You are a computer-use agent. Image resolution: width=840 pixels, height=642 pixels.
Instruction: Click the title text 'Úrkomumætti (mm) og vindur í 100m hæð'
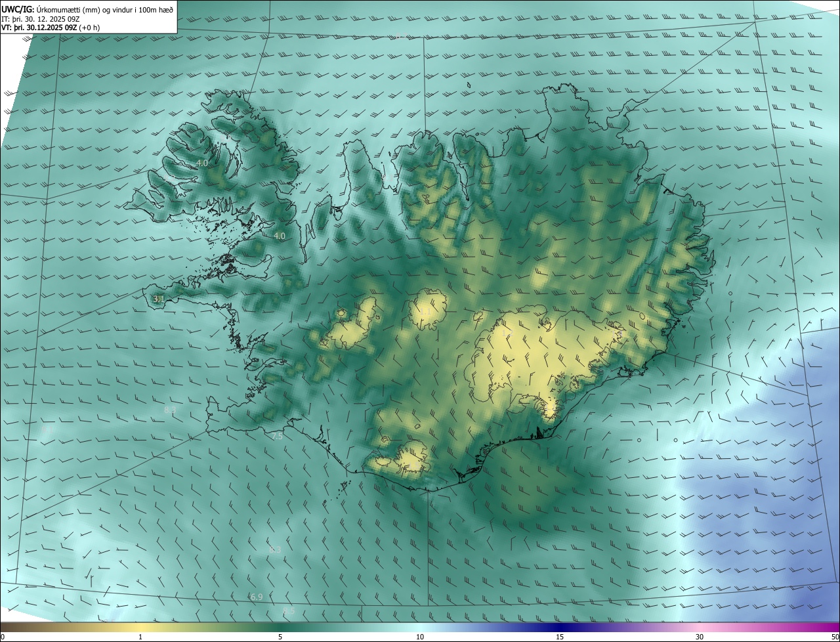coord(105,9)
